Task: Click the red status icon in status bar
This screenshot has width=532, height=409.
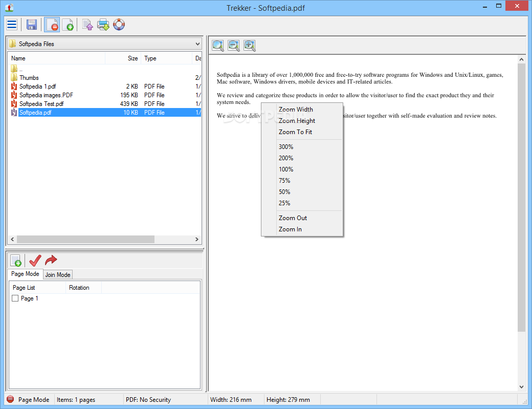Action: 11,399
